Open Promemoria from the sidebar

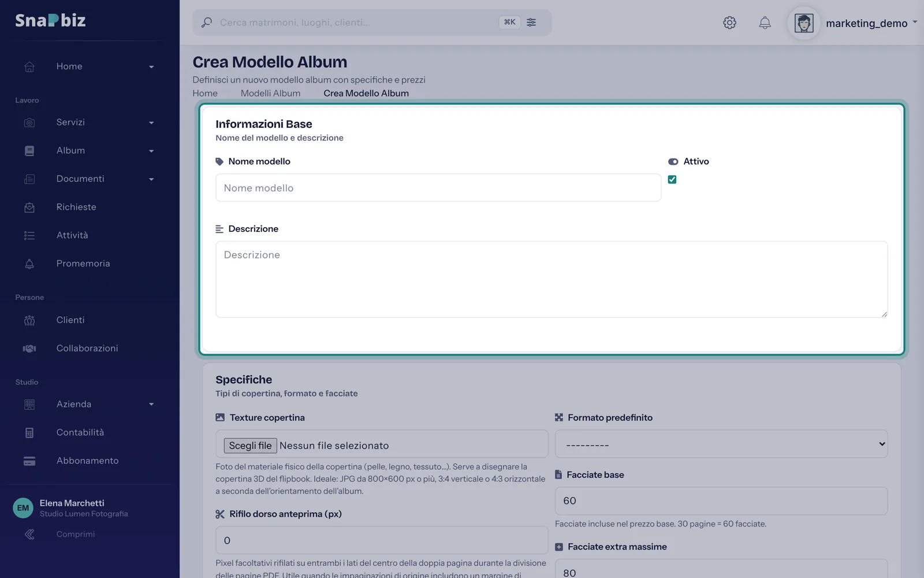tap(83, 264)
